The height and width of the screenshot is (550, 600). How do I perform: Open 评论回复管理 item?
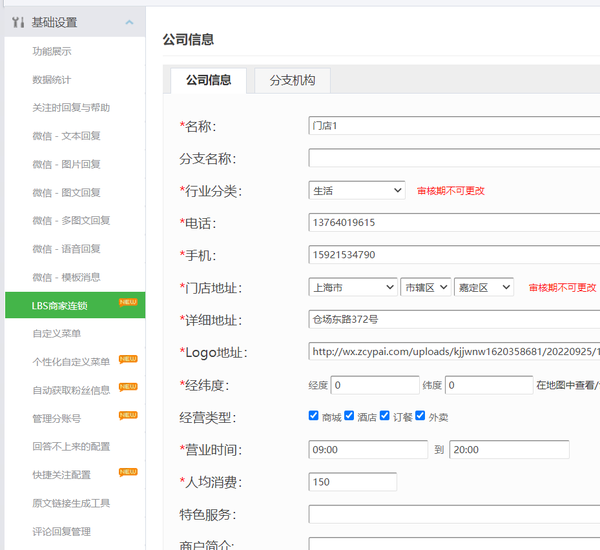[62, 532]
